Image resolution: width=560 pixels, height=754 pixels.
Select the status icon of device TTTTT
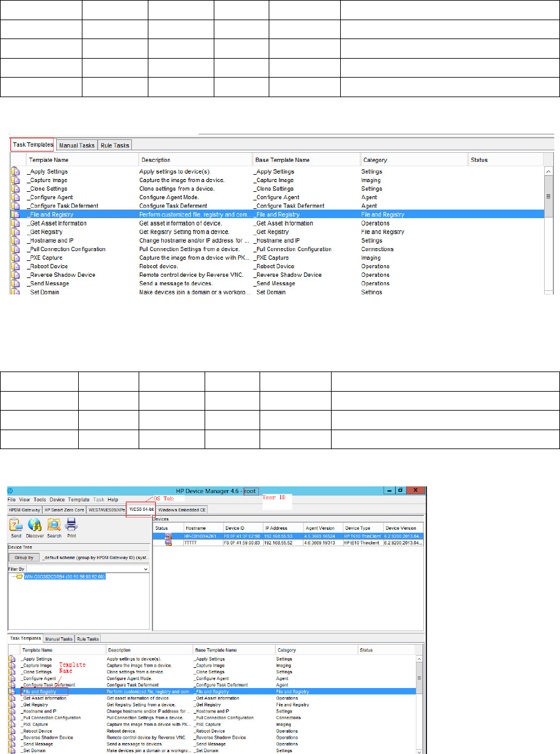point(168,541)
